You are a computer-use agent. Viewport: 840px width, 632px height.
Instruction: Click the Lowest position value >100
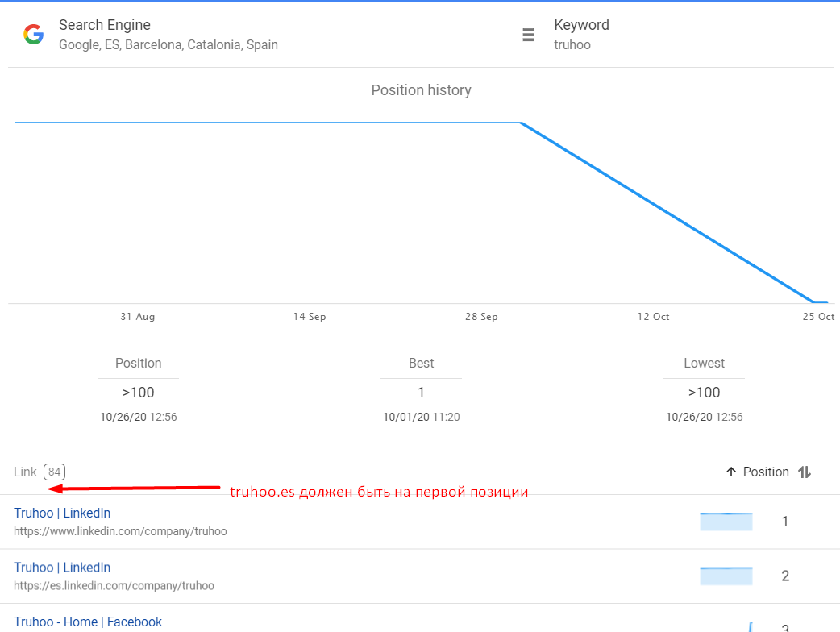(704, 393)
